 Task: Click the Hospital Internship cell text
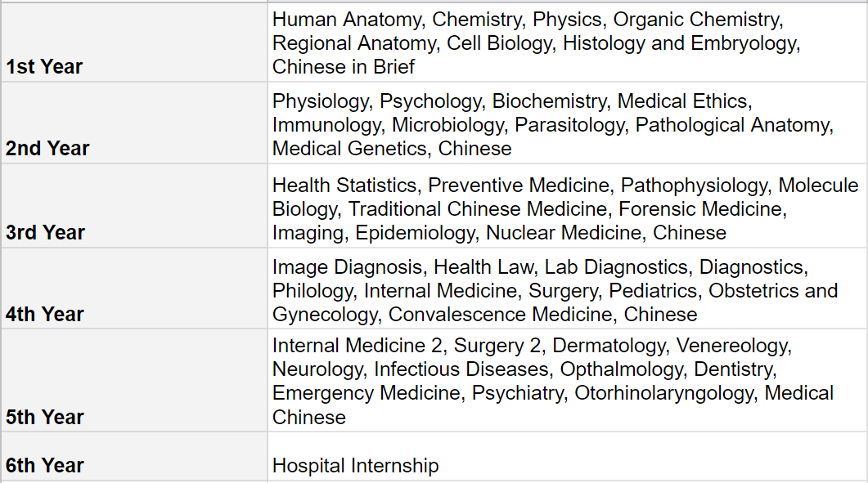(x=355, y=466)
